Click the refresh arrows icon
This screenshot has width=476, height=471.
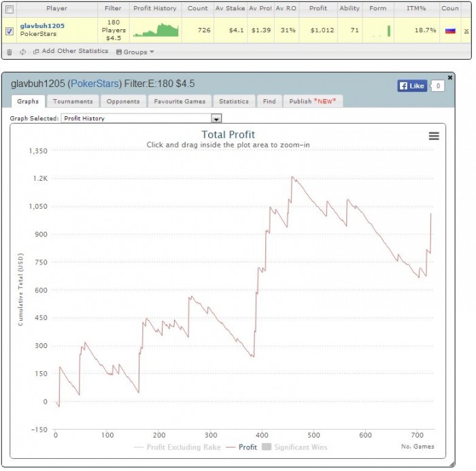pyautogui.click(x=22, y=52)
